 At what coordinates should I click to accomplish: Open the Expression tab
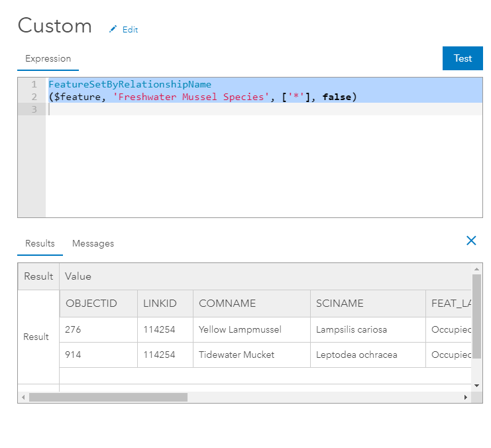(x=48, y=59)
